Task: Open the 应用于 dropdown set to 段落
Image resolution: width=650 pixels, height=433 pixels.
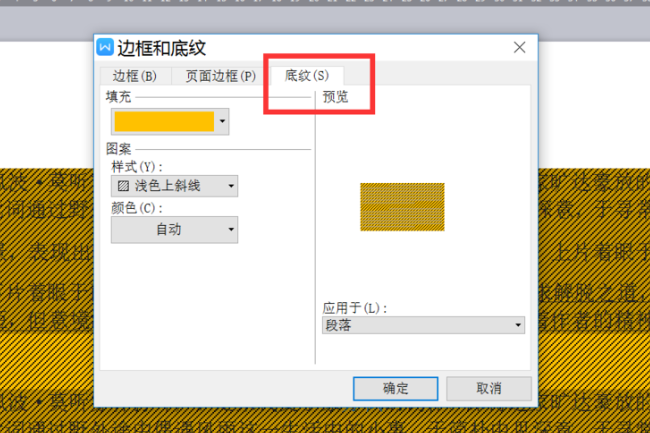Action: 423,325
